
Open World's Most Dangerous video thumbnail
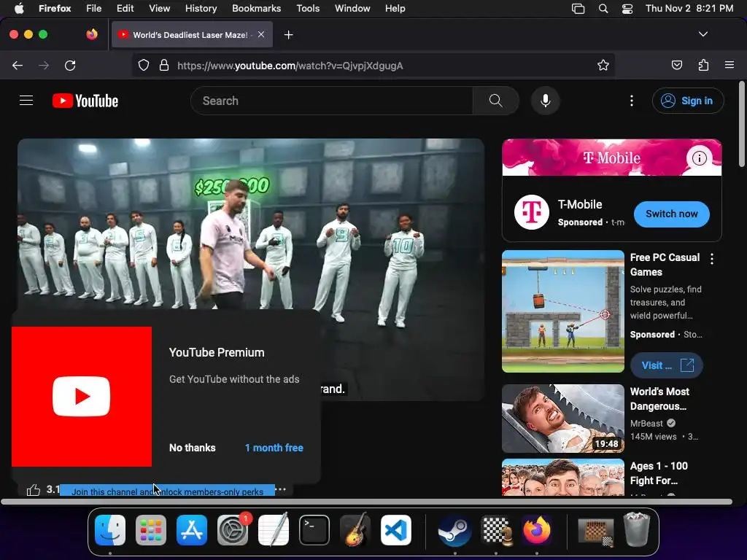[x=563, y=419]
